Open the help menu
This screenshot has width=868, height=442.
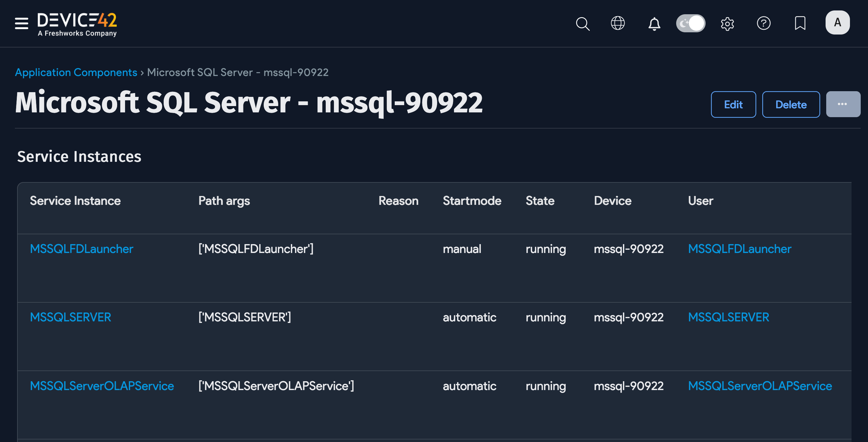pyautogui.click(x=764, y=23)
